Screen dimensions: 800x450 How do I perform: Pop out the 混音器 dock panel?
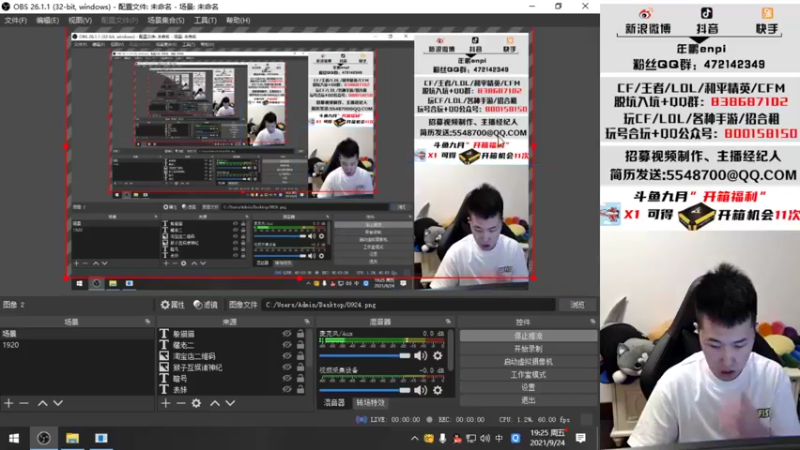click(448, 322)
